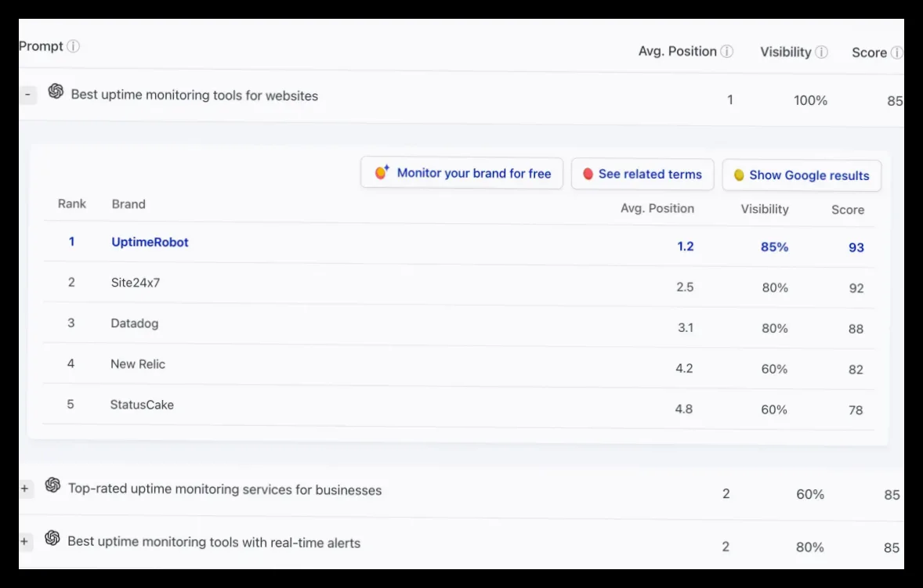Click ChatGPT icon beside Top-rated uptime monitoring services
Viewport: 923px width, 588px height.
tap(52, 485)
